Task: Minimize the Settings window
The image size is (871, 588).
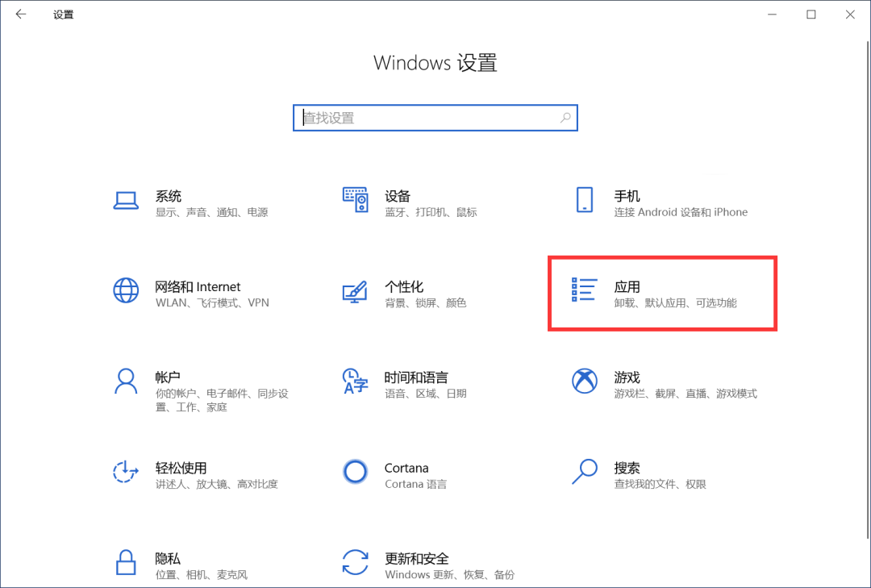Action: pyautogui.click(x=772, y=15)
